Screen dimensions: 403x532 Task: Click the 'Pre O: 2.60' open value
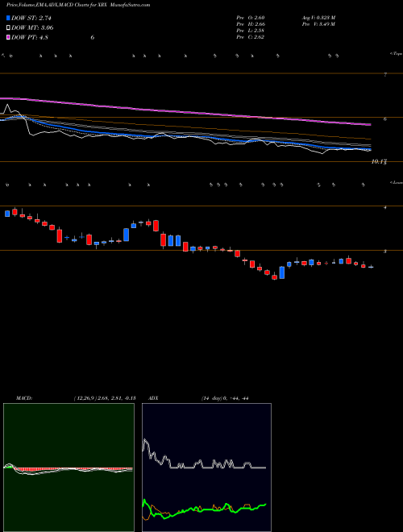pos(251,17)
